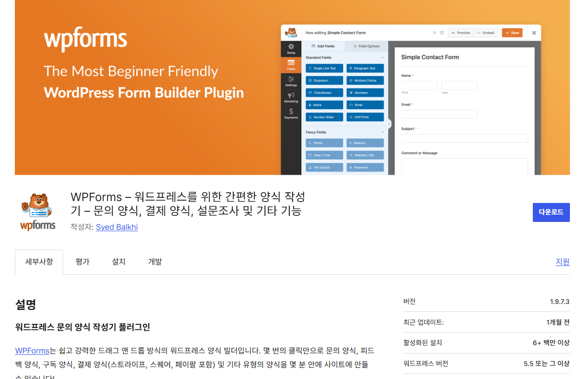Screen dimensions: 588x379
Task: Open the 평가 tab
Action: (x=83, y=262)
